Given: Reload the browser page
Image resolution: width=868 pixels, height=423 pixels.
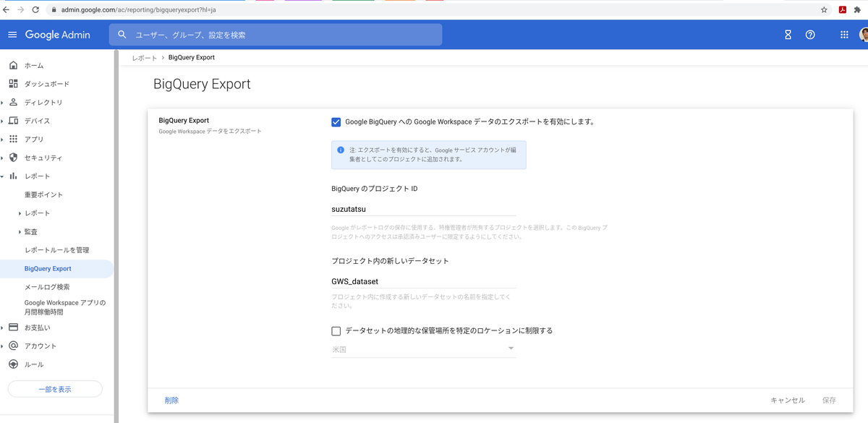Looking at the screenshot, I should [x=35, y=9].
